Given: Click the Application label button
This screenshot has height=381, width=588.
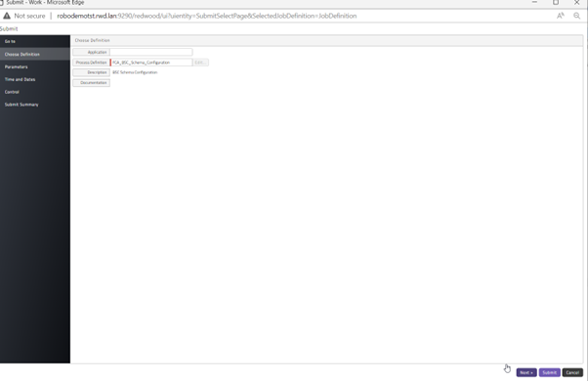Looking at the screenshot, I should (91, 52).
